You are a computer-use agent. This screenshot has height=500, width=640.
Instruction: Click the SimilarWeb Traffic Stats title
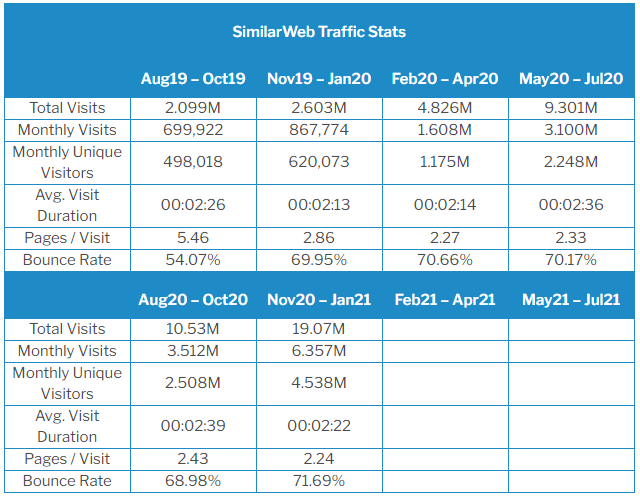point(319,32)
